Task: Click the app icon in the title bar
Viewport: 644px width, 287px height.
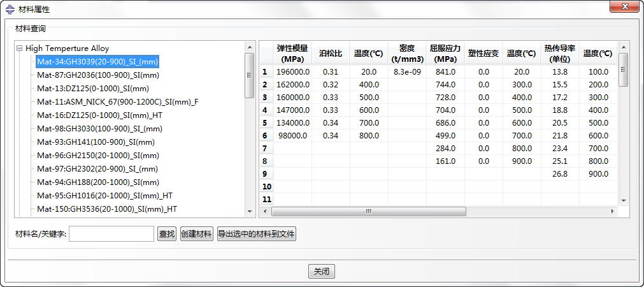Action: point(10,10)
